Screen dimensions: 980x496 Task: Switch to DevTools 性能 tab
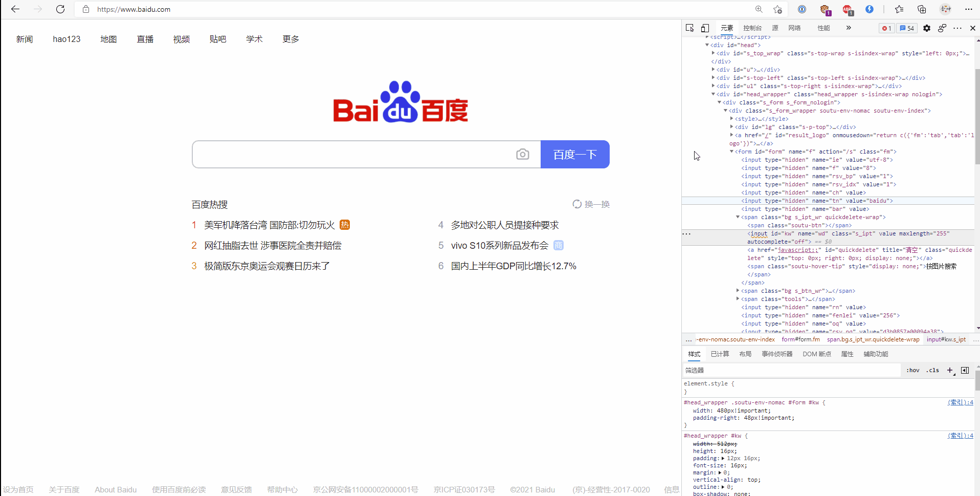point(823,28)
